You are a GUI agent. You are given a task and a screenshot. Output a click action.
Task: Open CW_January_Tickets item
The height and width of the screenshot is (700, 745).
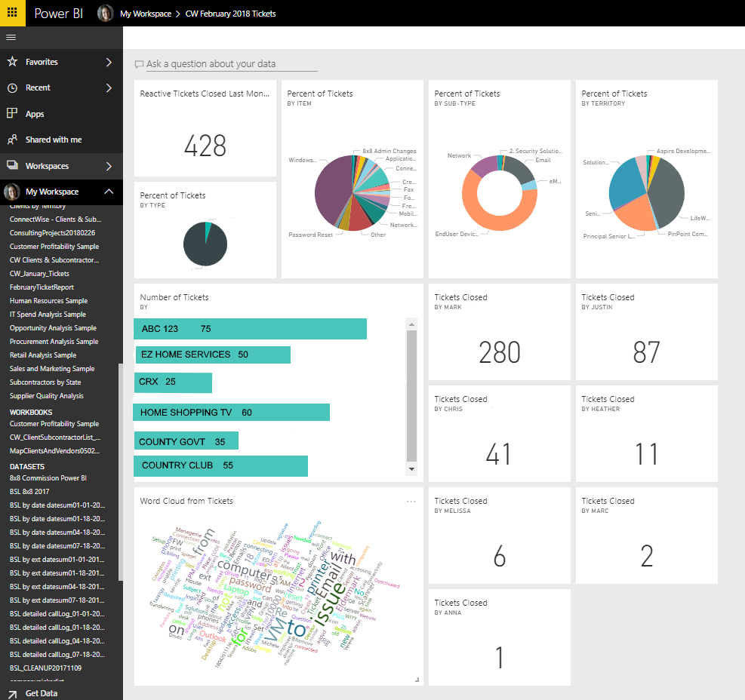pos(39,274)
